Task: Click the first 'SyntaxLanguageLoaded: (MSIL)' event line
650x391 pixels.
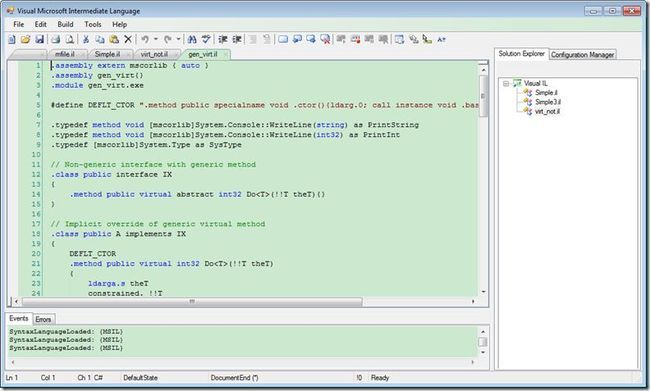Action: pyautogui.click(x=66, y=332)
